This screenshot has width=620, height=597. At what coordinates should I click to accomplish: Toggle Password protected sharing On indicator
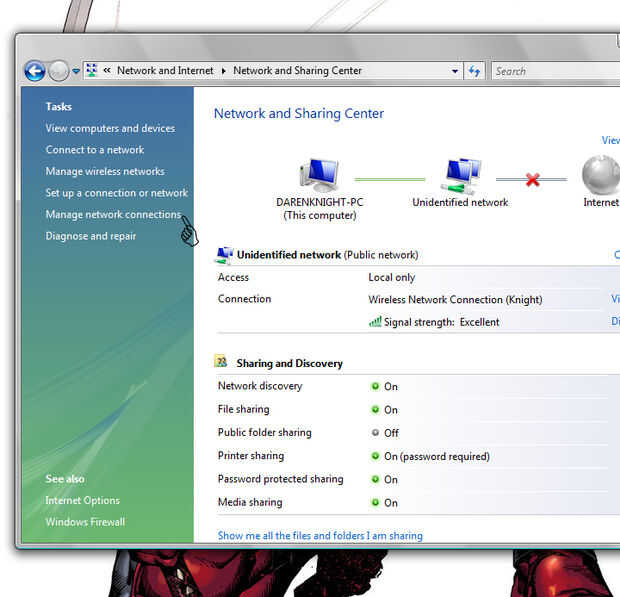click(375, 479)
